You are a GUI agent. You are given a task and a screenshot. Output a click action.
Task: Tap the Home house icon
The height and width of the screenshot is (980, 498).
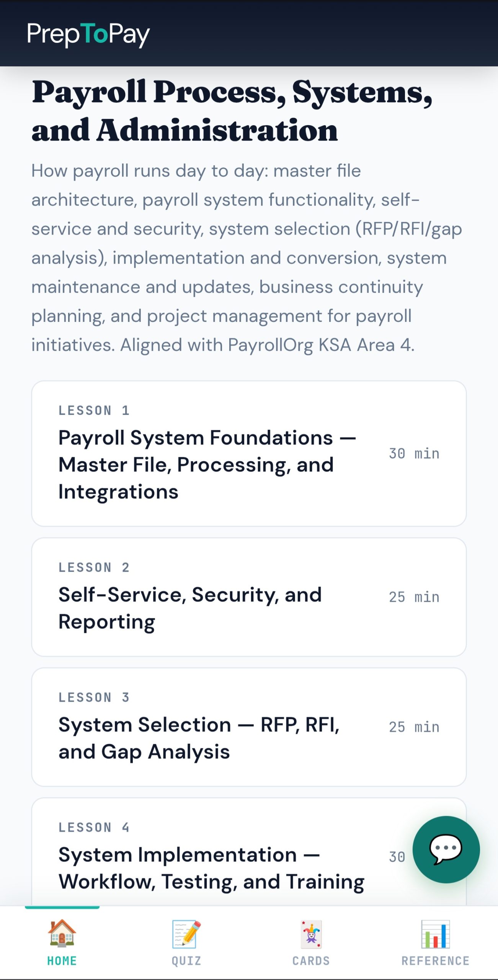(62, 933)
